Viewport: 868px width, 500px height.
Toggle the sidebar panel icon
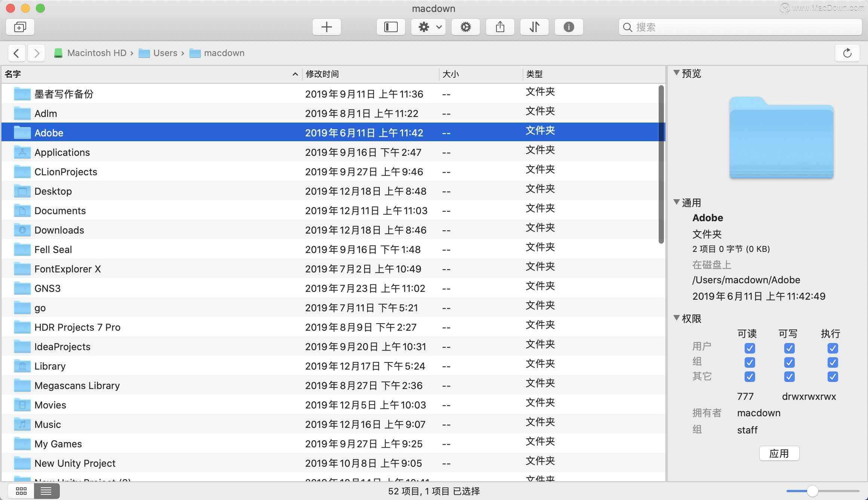[391, 27]
